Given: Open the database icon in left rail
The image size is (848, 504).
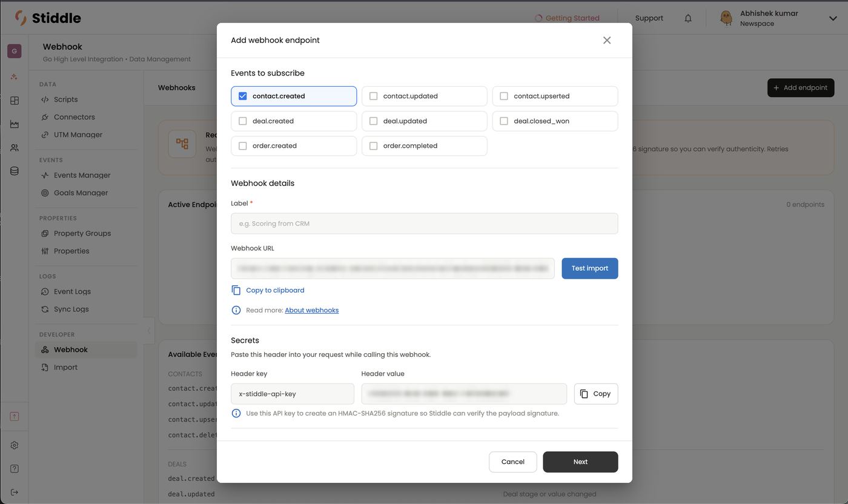Looking at the screenshot, I should coord(15,171).
